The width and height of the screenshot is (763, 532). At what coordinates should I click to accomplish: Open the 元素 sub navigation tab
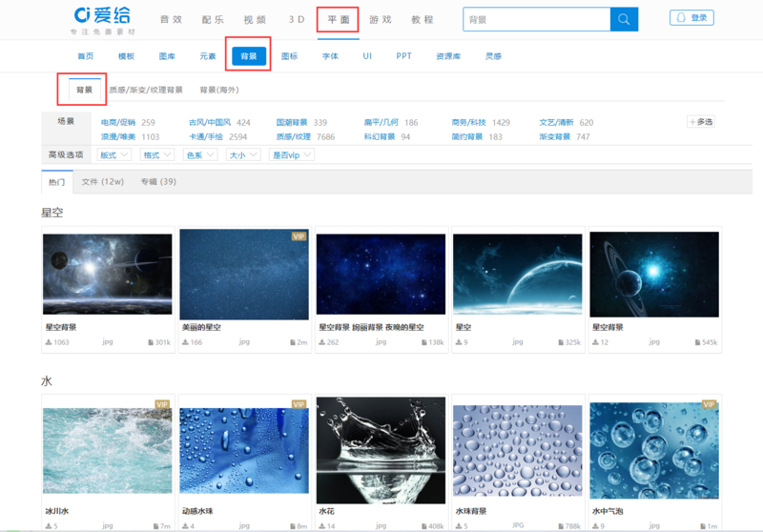pyautogui.click(x=208, y=56)
